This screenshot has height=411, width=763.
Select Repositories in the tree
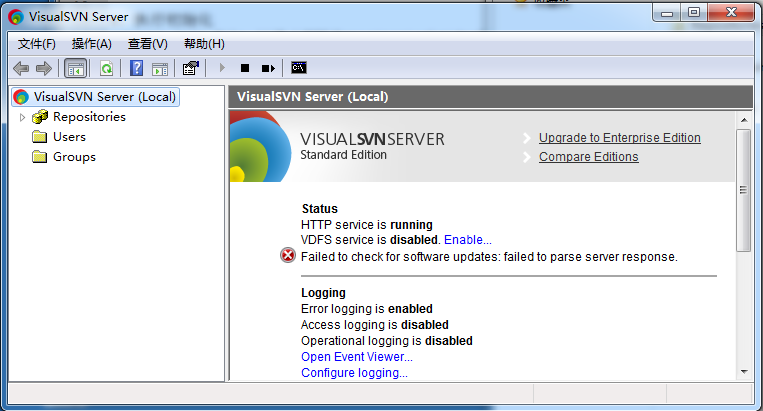coord(89,117)
